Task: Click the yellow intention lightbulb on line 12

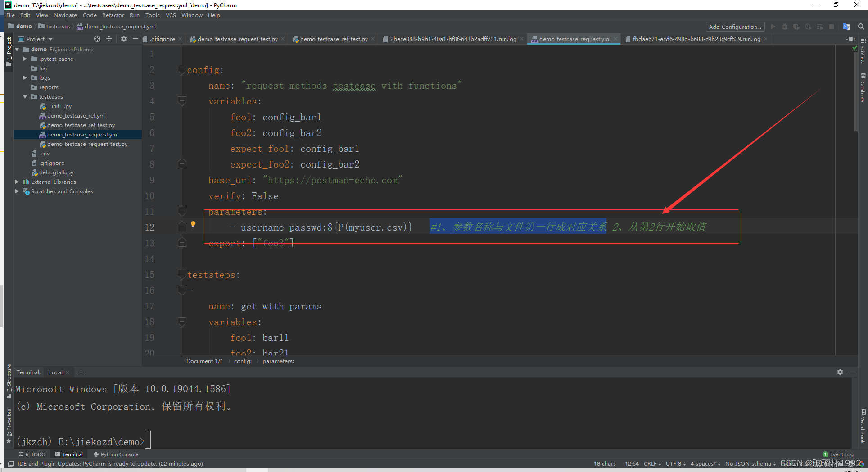Action: point(193,224)
